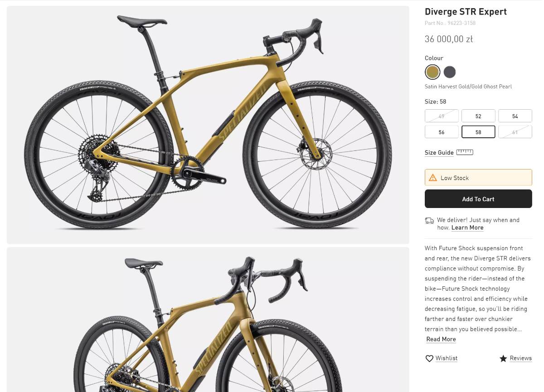Click the Reviews star icon
544x392 pixels.
coord(503,358)
